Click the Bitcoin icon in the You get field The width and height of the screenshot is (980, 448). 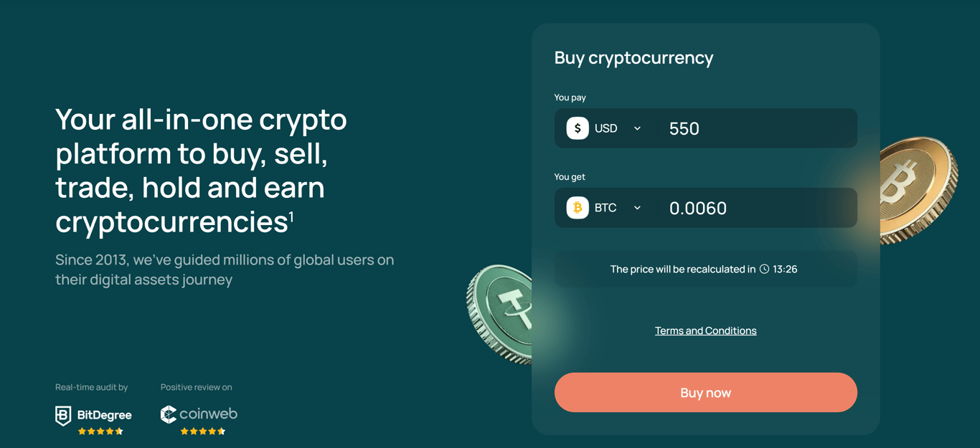(577, 207)
